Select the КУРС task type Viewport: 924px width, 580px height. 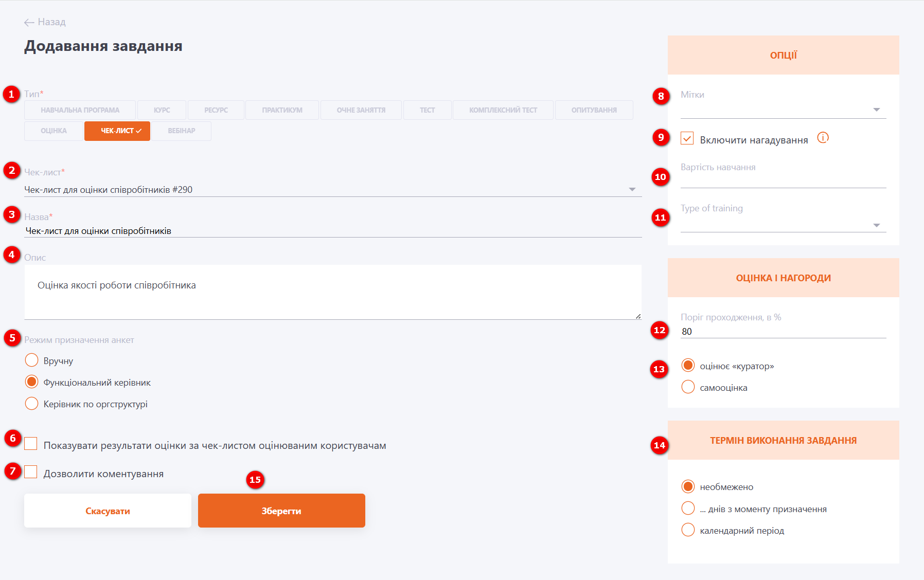(x=162, y=110)
